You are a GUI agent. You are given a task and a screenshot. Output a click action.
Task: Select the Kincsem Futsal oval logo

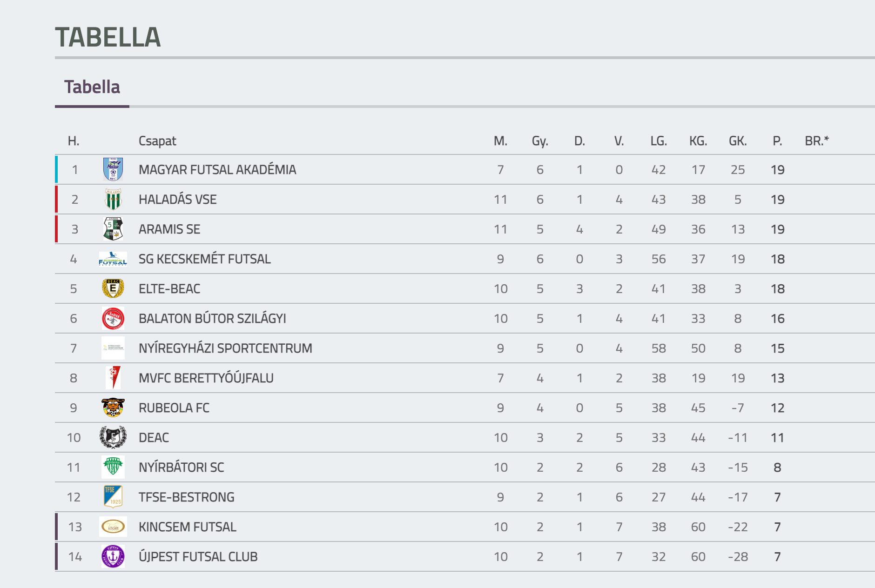113,527
